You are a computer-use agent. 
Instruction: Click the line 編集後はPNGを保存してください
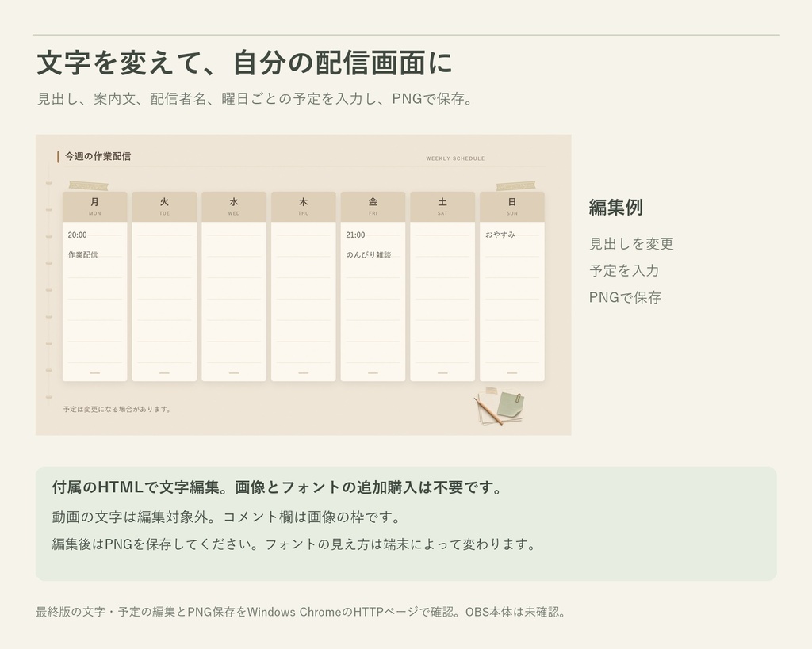point(294,544)
